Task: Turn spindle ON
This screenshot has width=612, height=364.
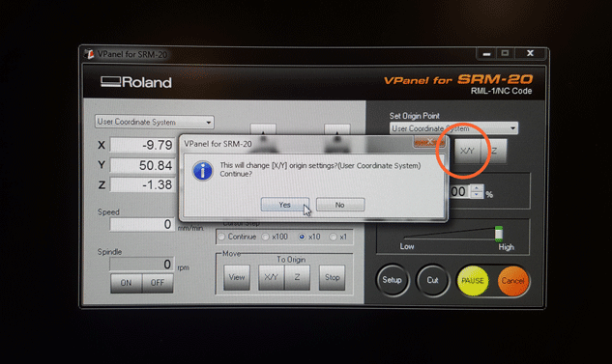Action: coord(126,283)
